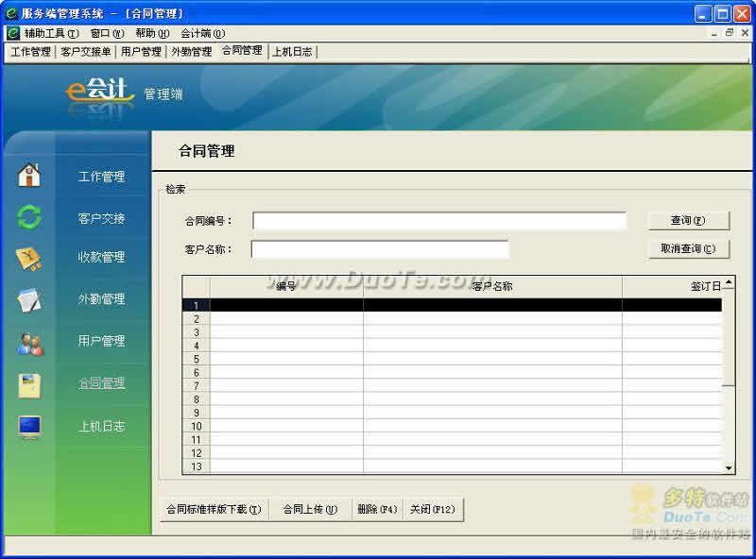Switch to the 上机日志 toolbar tab

pyautogui.click(x=292, y=52)
